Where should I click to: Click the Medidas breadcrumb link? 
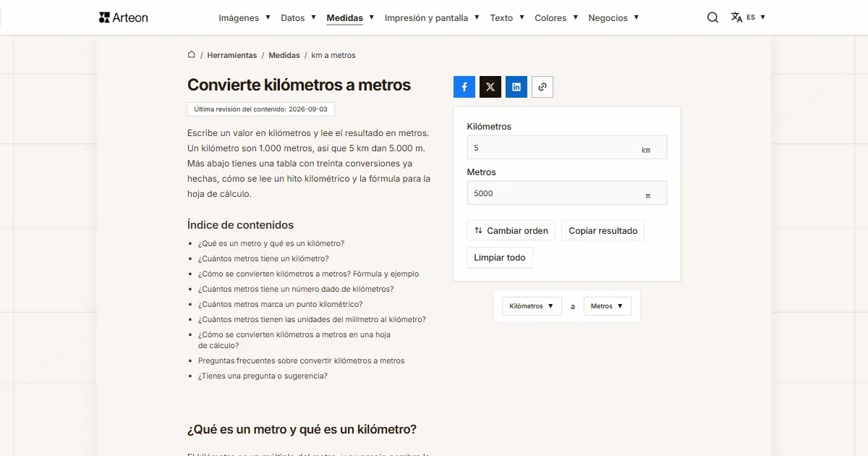284,55
